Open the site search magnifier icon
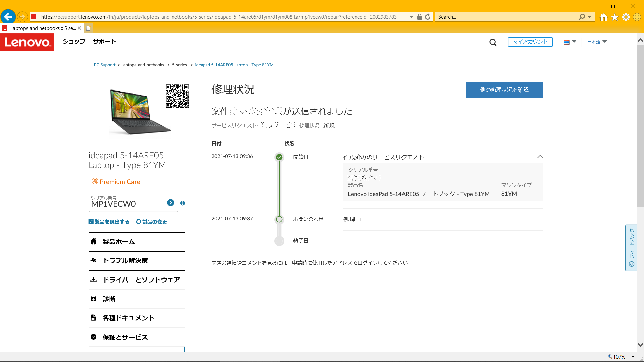This screenshot has height=362, width=644. coord(493,42)
